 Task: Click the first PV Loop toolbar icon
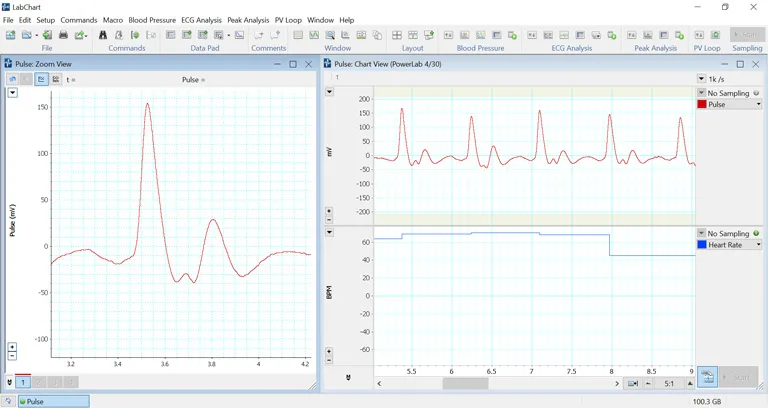(697, 35)
